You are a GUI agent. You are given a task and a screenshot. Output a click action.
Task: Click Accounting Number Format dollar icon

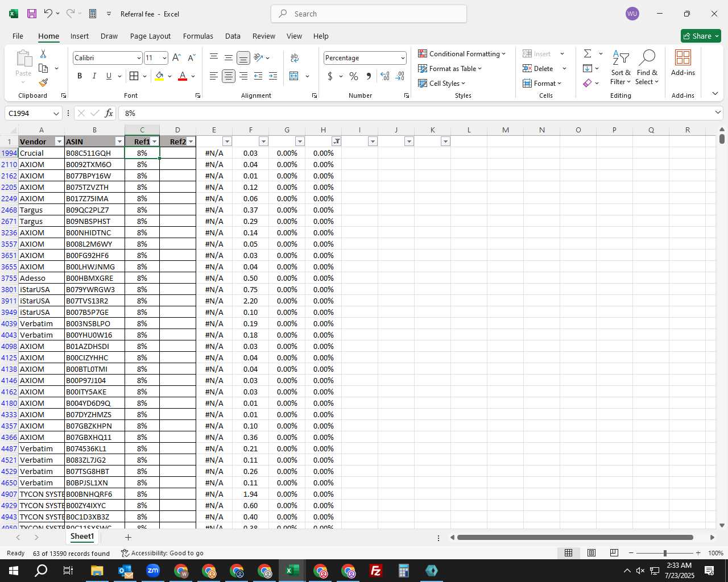click(x=330, y=76)
